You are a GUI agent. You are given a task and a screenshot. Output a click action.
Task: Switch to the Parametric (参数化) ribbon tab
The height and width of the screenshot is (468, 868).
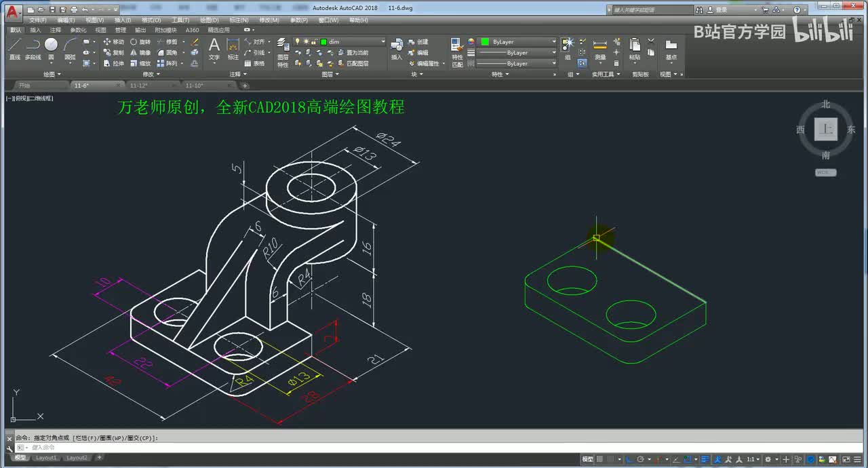pos(78,30)
